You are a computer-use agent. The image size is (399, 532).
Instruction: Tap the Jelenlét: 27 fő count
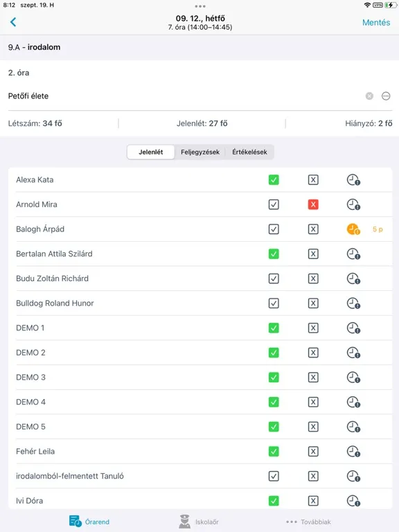pyautogui.click(x=202, y=123)
